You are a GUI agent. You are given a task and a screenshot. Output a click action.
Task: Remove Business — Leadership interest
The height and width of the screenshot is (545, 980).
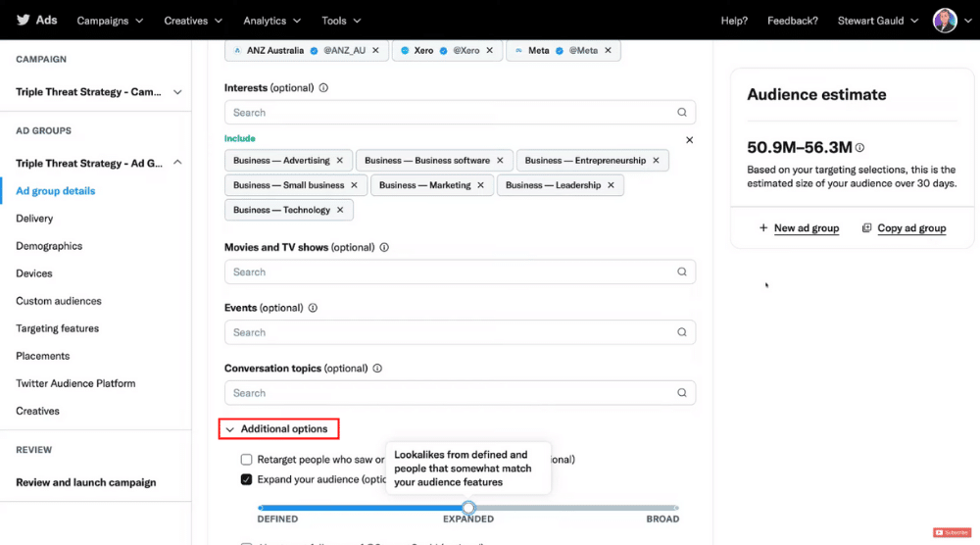pos(611,185)
